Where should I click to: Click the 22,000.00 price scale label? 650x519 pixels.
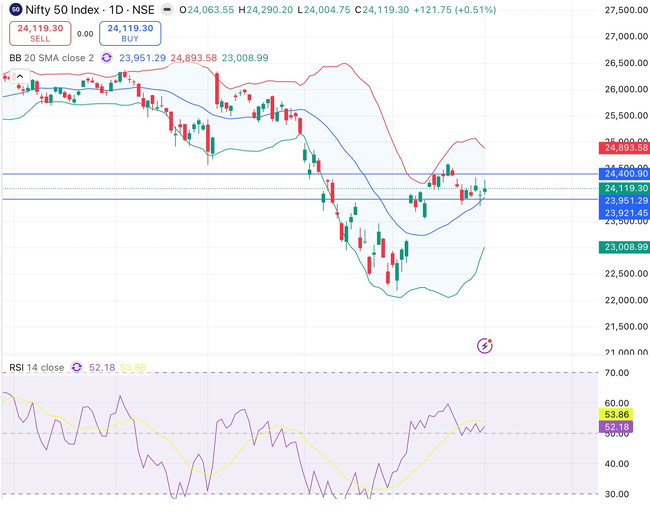click(626, 300)
